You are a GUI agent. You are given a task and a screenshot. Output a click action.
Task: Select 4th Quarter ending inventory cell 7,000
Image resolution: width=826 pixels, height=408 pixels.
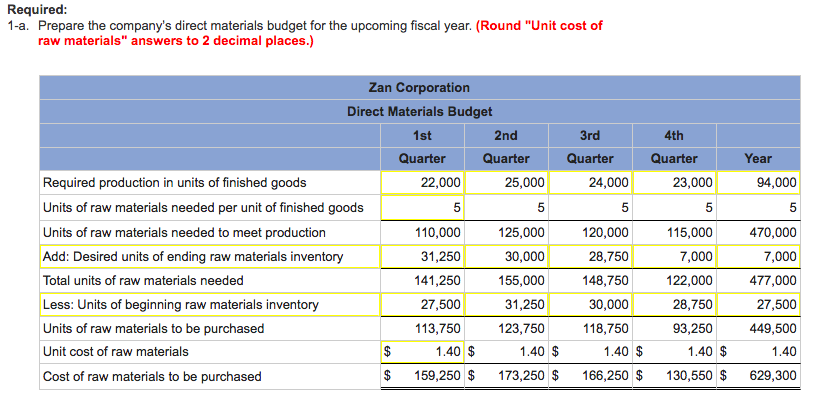674,257
